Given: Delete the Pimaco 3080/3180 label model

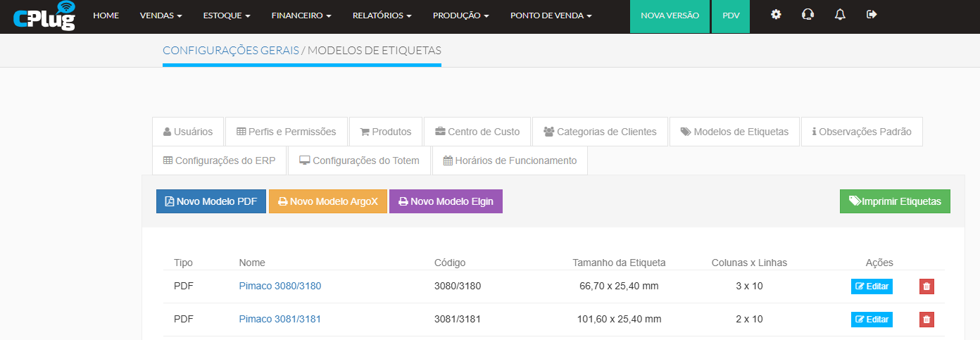Looking at the screenshot, I should coord(926,287).
